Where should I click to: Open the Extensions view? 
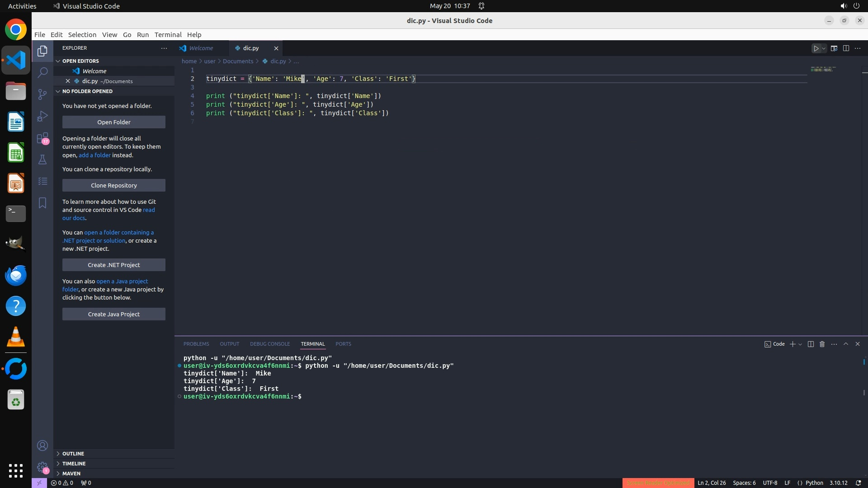click(x=42, y=138)
